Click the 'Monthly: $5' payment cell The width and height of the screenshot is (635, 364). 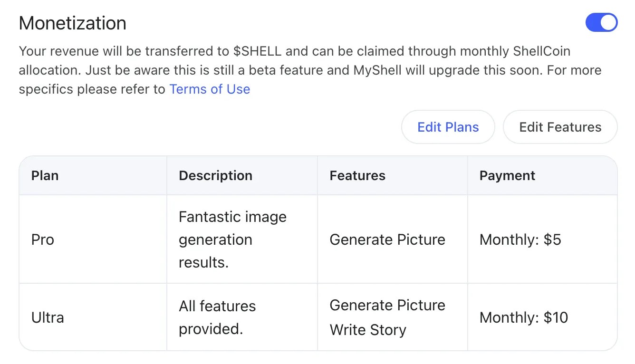pos(520,239)
